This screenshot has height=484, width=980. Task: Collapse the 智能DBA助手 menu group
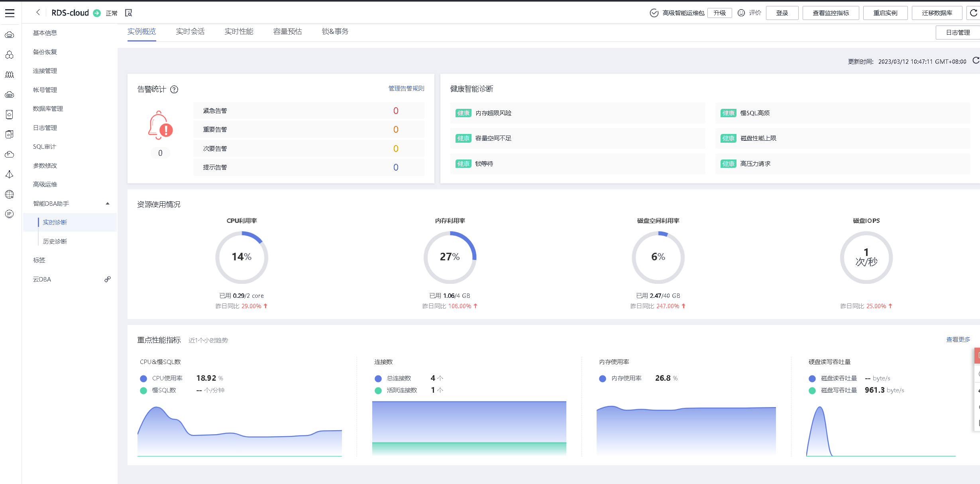pos(108,203)
